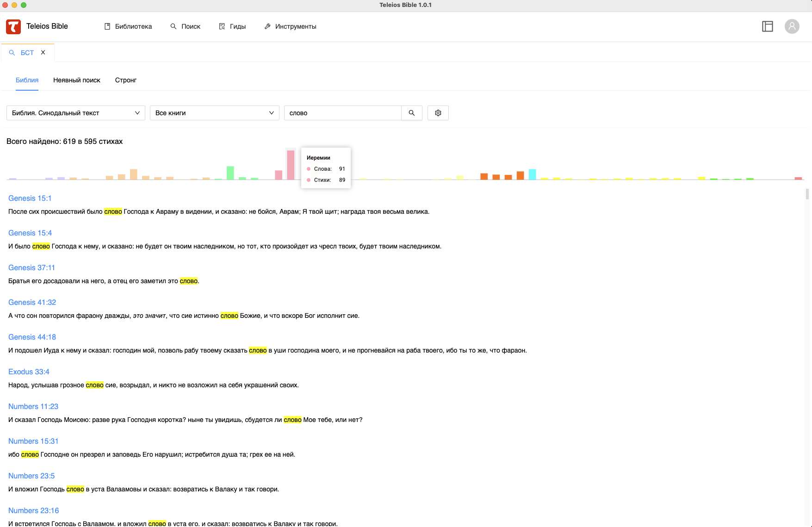This screenshot has height=527, width=812.
Task: Run search with magnifier button
Action: pos(411,113)
